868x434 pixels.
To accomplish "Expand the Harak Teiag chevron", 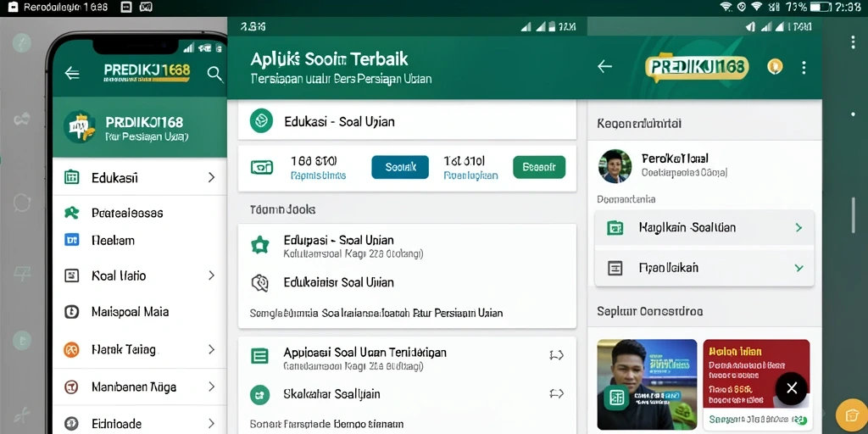I will click(211, 349).
